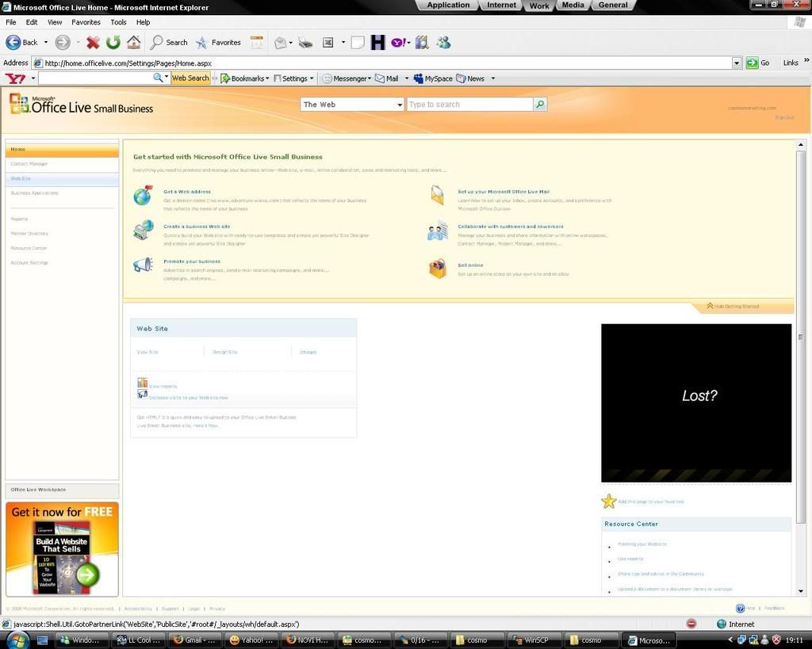812x649 pixels.
Task: Open the View menu
Action: [55, 22]
